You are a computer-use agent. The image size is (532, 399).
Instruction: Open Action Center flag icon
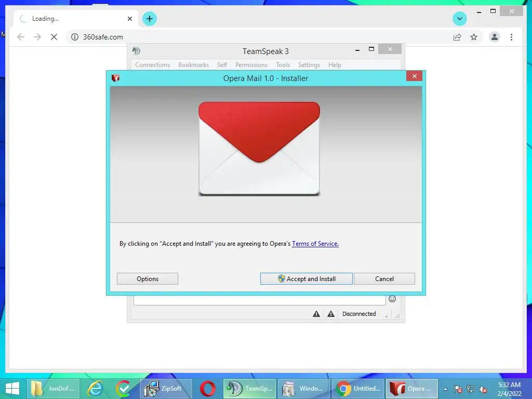coord(458,389)
